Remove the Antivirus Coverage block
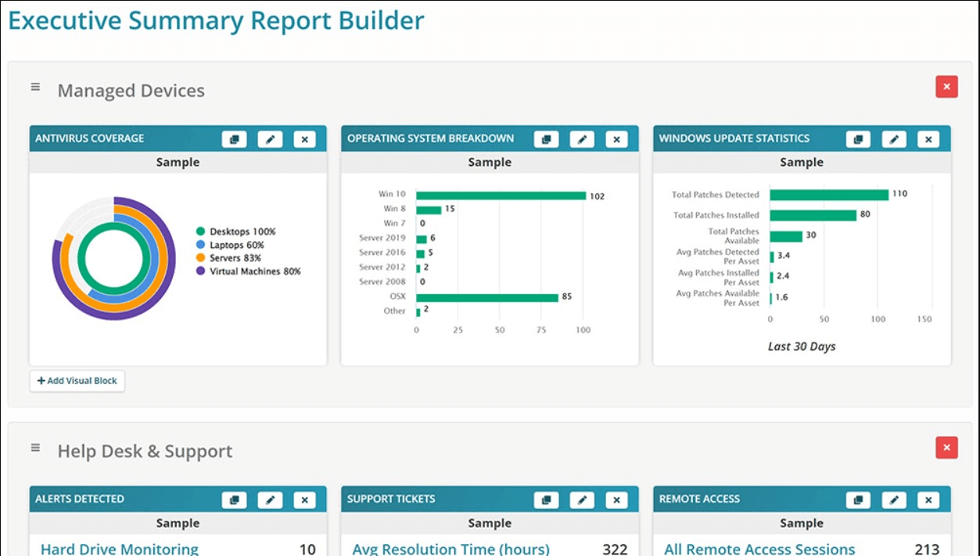This screenshot has height=556, width=980. (305, 139)
